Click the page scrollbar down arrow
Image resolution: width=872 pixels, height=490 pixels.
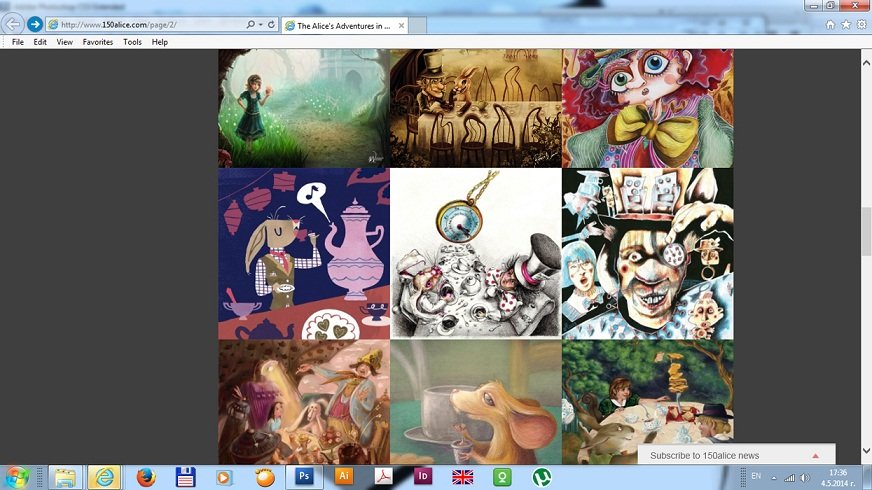(x=866, y=451)
